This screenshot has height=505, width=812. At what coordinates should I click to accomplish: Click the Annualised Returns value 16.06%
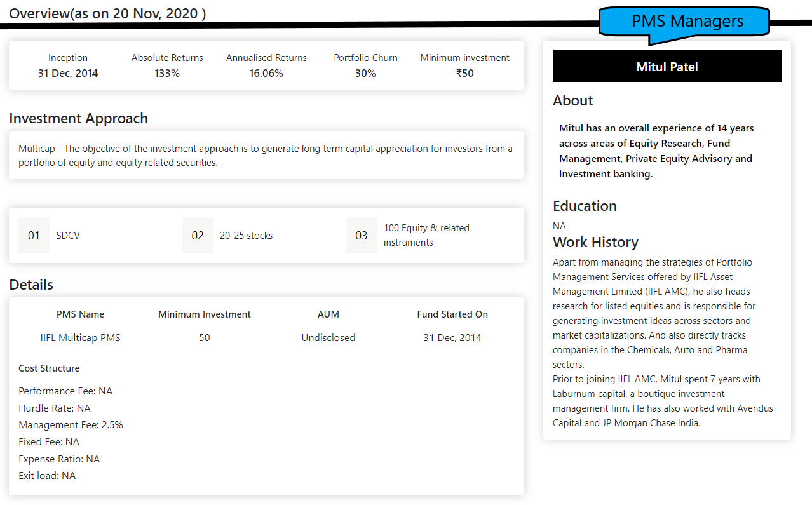point(266,73)
